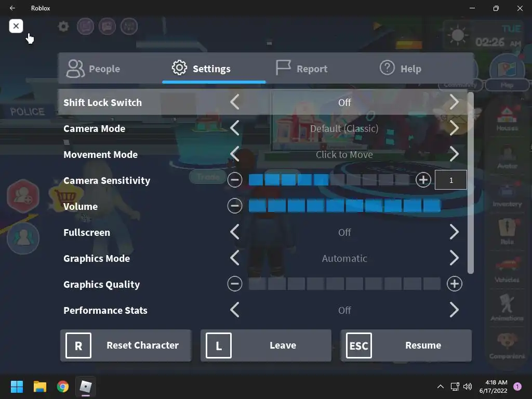Open the Settings tab
The height and width of the screenshot is (399, 532).
click(201, 69)
